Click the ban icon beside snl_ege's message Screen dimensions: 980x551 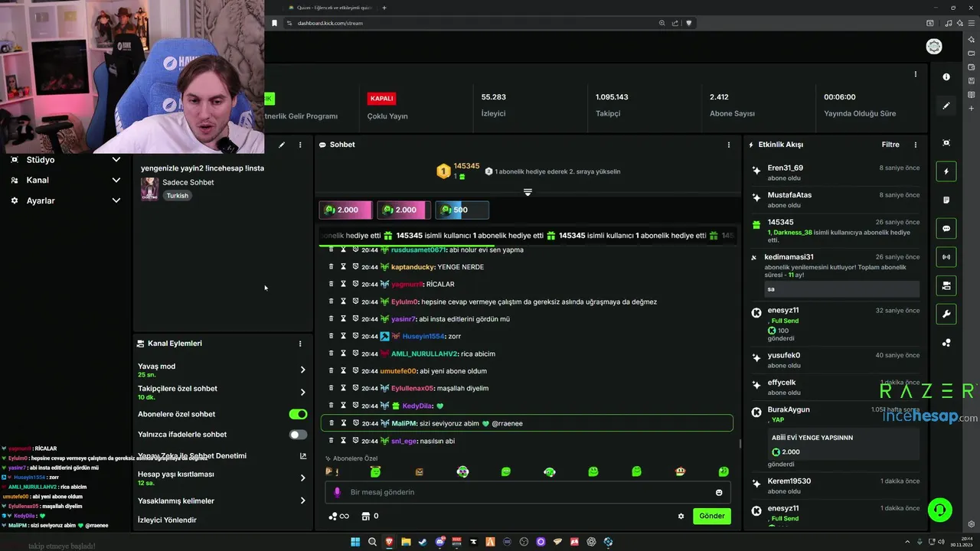coord(355,440)
